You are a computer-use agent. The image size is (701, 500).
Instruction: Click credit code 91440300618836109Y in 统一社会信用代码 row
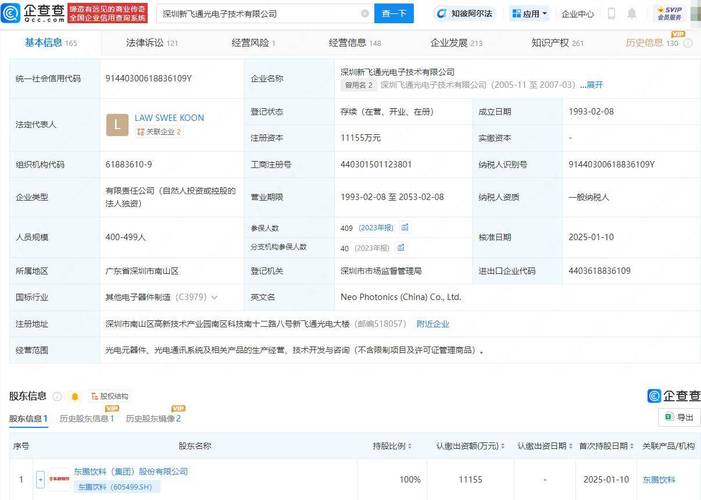pyautogui.click(x=148, y=79)
